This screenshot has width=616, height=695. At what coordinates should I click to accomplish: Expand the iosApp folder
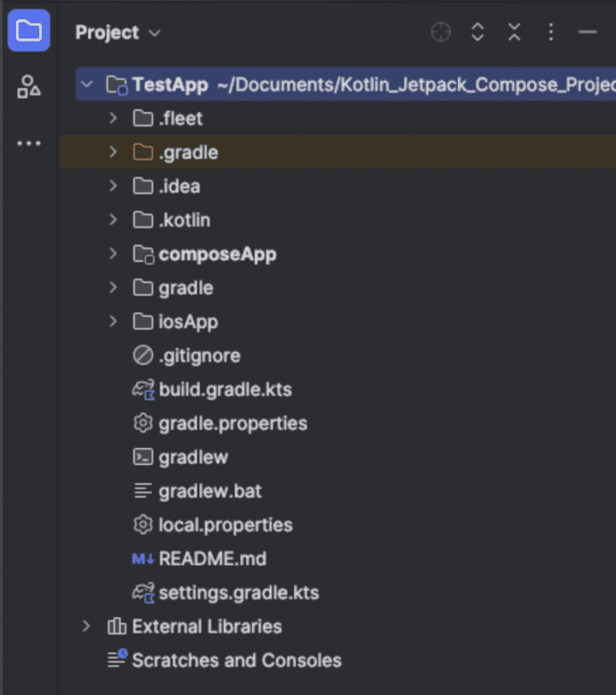click(112, 321)
